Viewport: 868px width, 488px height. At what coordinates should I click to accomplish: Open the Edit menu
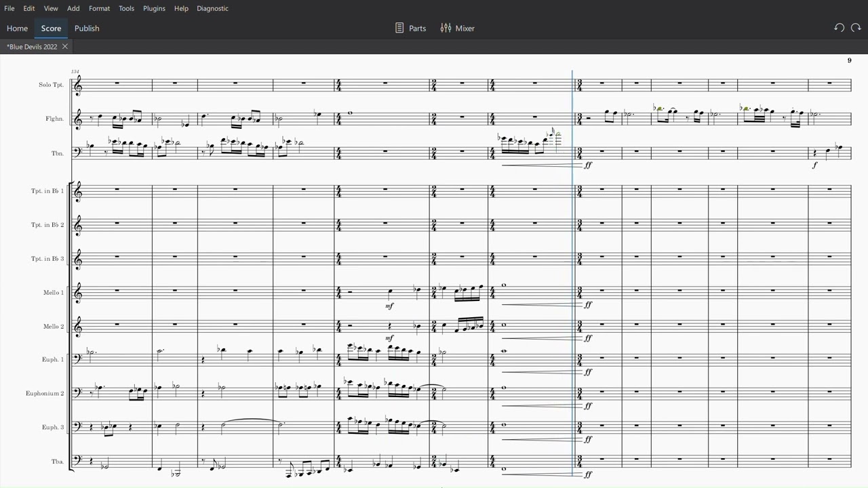click(29, 8)
